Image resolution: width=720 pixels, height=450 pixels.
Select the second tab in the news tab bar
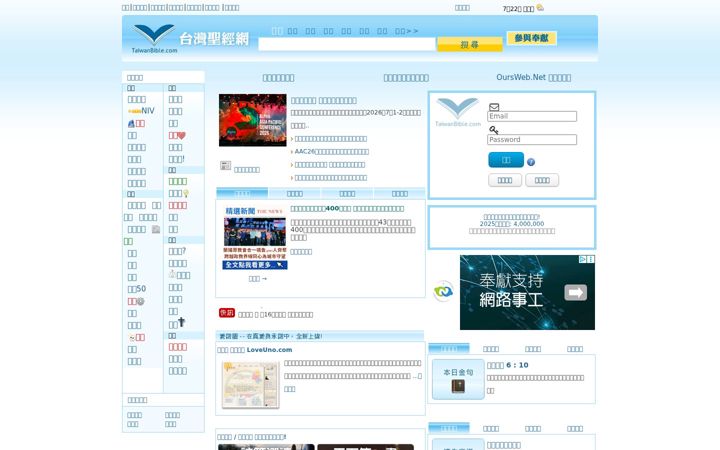point(294,194)
